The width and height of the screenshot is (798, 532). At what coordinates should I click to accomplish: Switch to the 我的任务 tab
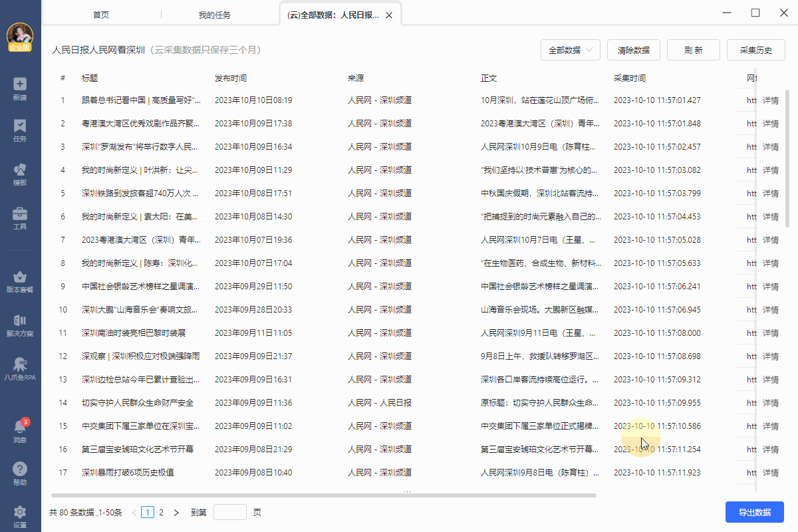pos(215,15)
